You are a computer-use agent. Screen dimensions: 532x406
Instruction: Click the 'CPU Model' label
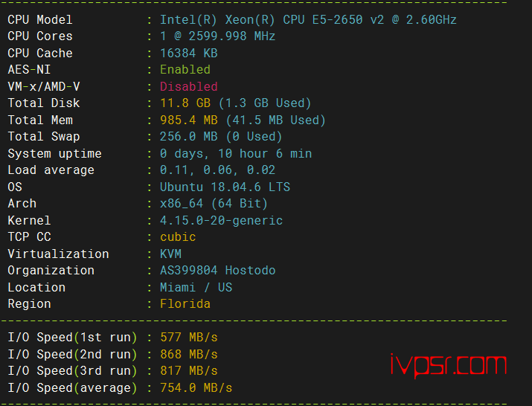tap(40, 19)
